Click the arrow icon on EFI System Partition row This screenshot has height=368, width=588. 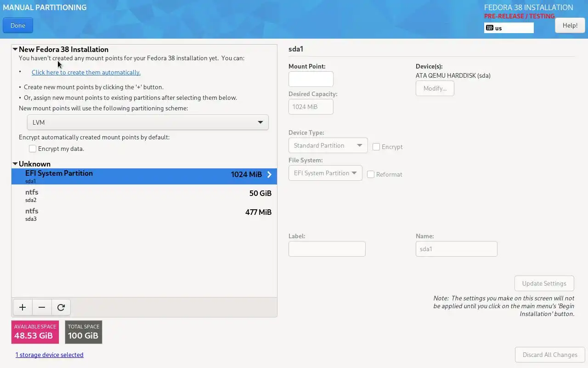tap(270, 174)
